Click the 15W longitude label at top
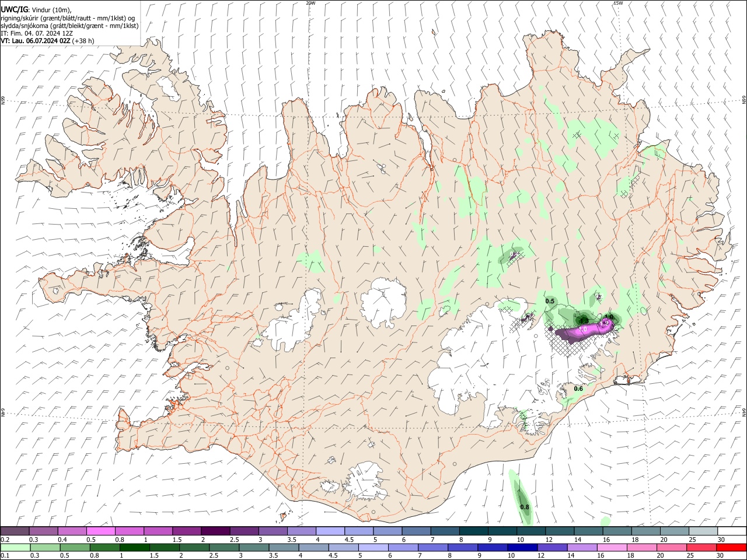747x560 pixels. coord(618,3)
